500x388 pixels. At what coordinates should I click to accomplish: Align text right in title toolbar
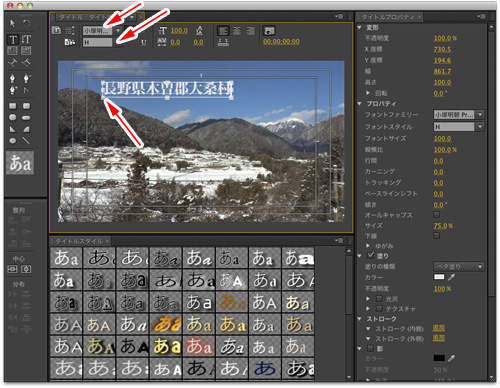pos(250,31)
